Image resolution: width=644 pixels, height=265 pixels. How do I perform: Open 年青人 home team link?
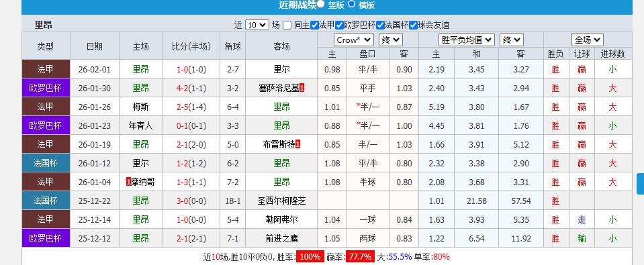point(141,126)
